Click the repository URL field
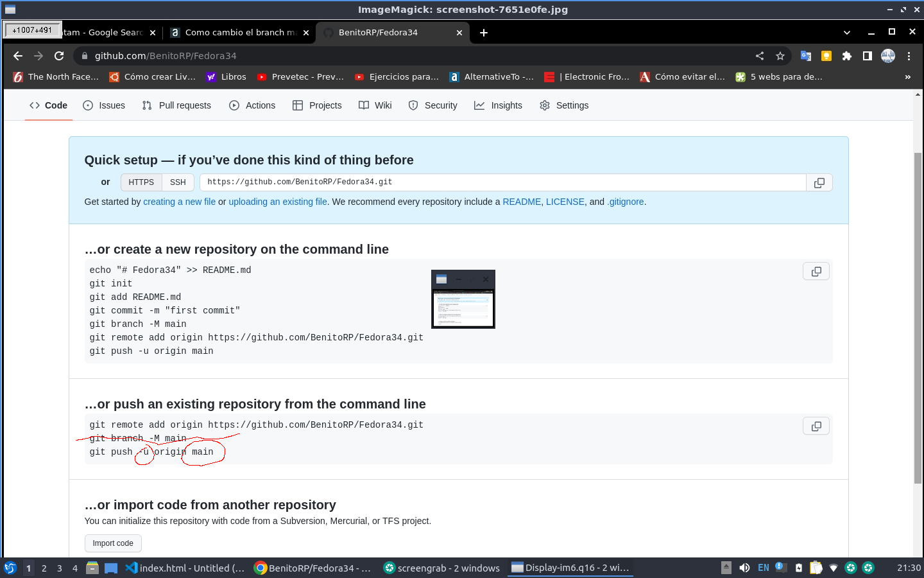Screen dimensions: 924x578 pos(502,182)
